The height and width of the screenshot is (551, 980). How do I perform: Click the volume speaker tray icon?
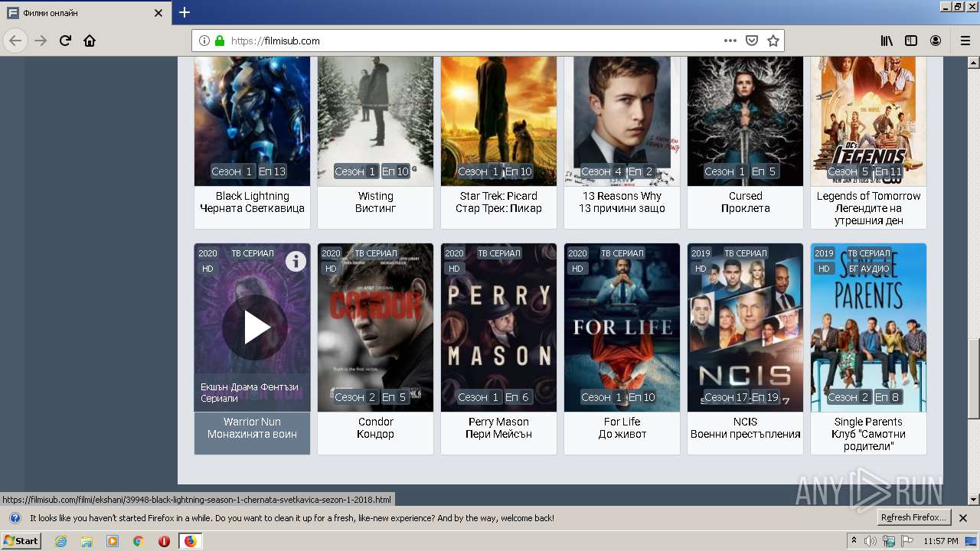pyautogui.click(x=871, y=541)
